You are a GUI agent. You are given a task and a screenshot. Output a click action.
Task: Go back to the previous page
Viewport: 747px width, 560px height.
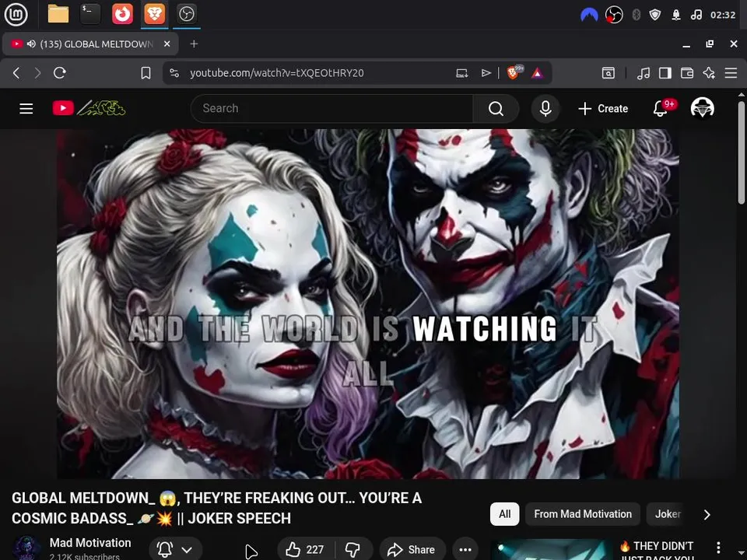(16, 73)
